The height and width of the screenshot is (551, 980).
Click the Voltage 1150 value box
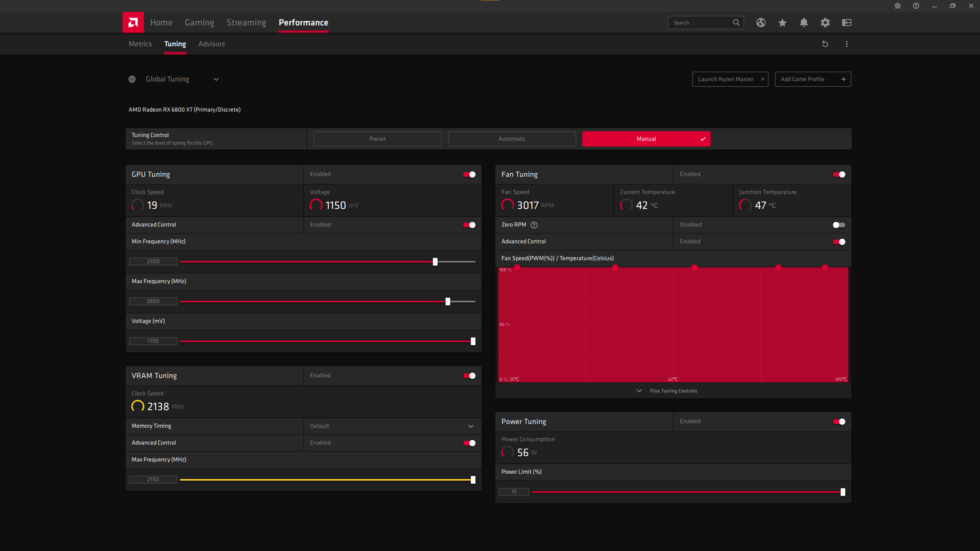pyautogui.click(x=153, y=341)
